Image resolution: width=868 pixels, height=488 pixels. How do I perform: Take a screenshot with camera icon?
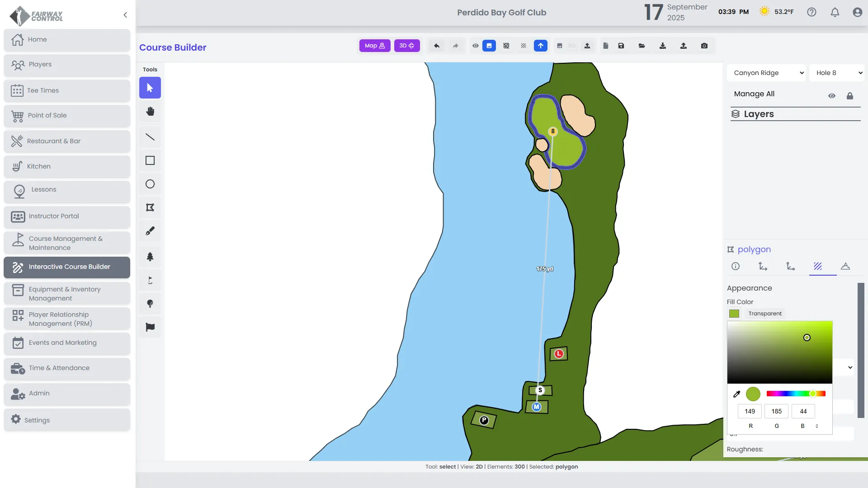(704, 46)
